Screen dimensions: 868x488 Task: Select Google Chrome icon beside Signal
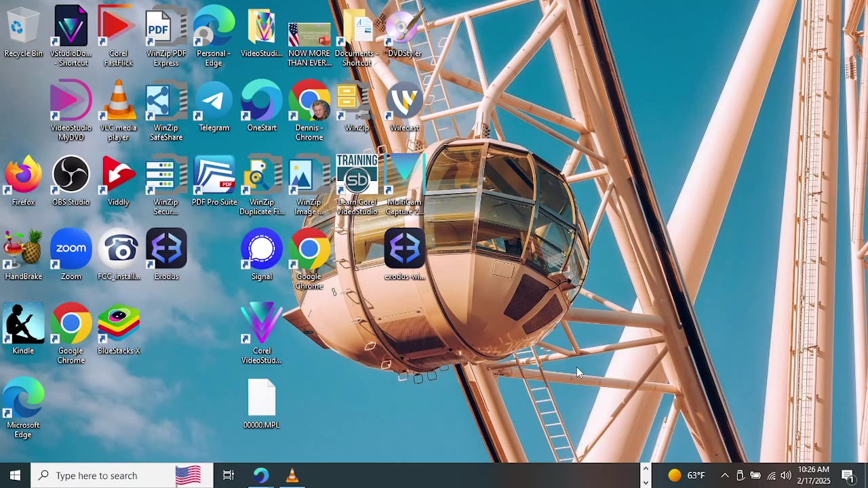309,260
